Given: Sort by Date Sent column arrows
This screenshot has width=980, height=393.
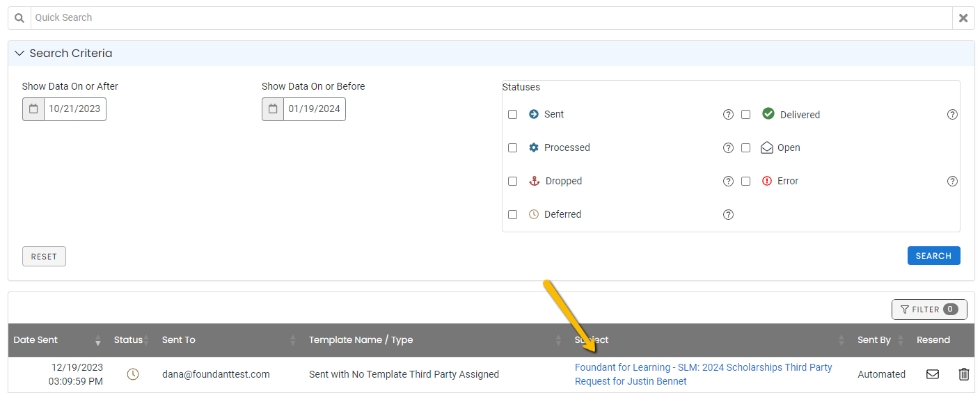Looking at the screenshot, I should tap(98, 340).
